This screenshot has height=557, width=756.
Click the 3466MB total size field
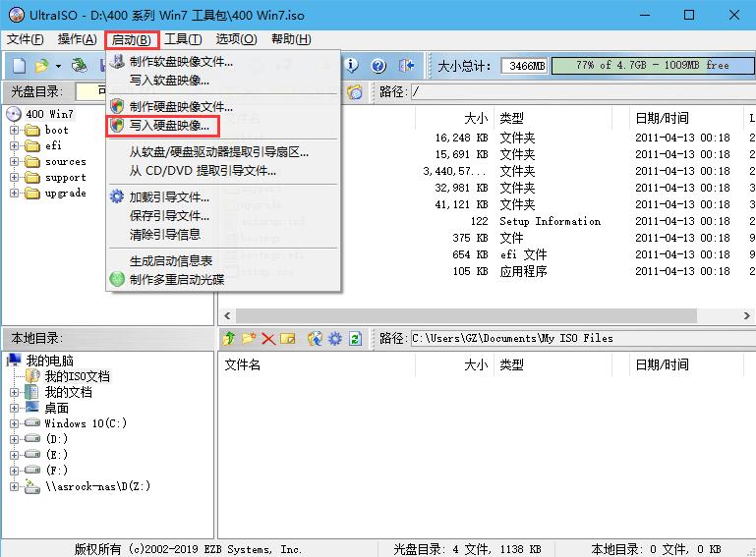click(524, 66)
